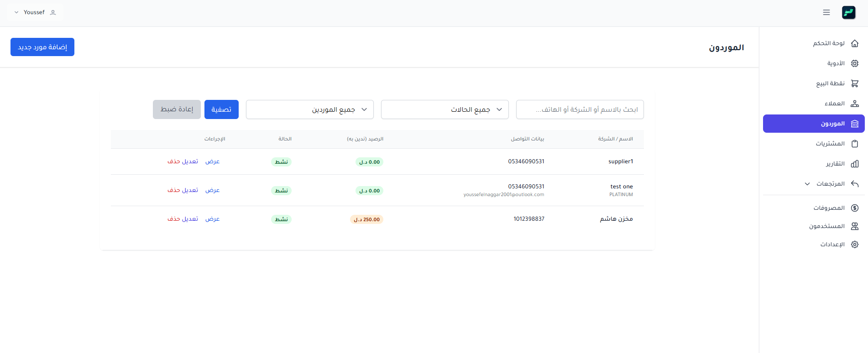Delete مخزن هاشم with حذف link
The width and height of the screenshot is (868, 353).
click(x=174, y=219)
